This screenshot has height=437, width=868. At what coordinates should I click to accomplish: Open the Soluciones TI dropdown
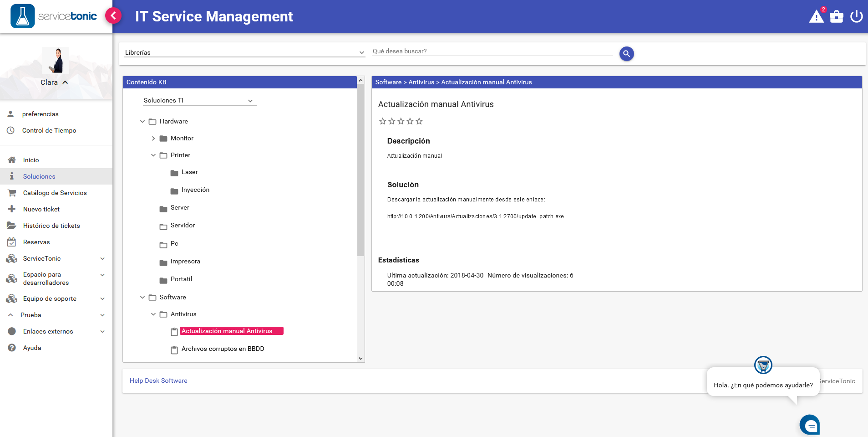199,101
